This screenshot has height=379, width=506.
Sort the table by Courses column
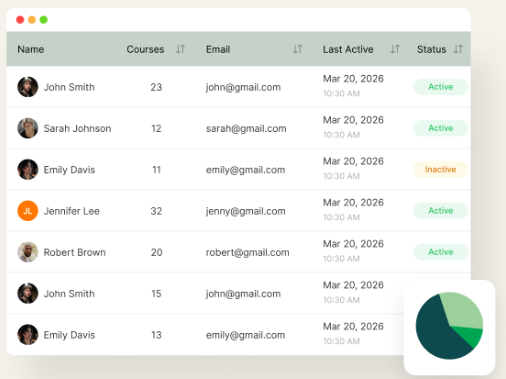180,49
